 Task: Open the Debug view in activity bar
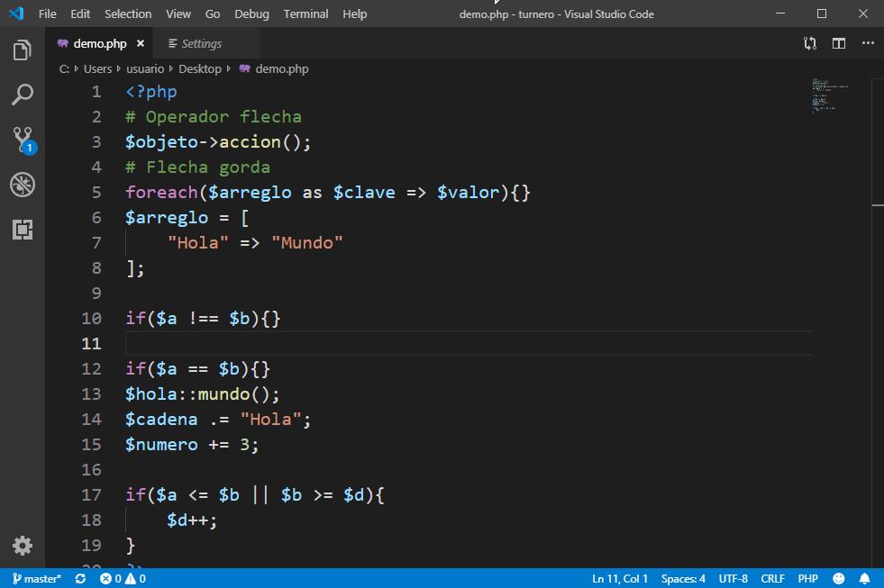click(22, 185)
